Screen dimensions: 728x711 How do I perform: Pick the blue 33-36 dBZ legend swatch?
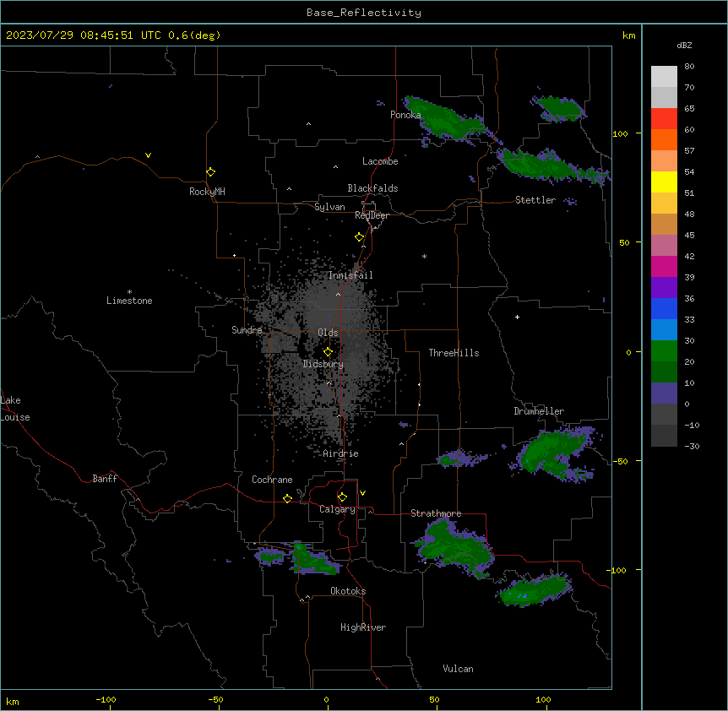pyautogui.click(x=664, y=308)
